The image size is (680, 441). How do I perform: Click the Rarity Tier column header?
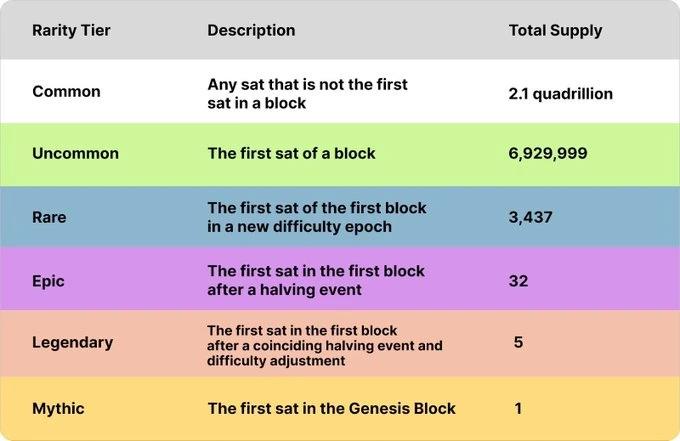tap(71, 30)
